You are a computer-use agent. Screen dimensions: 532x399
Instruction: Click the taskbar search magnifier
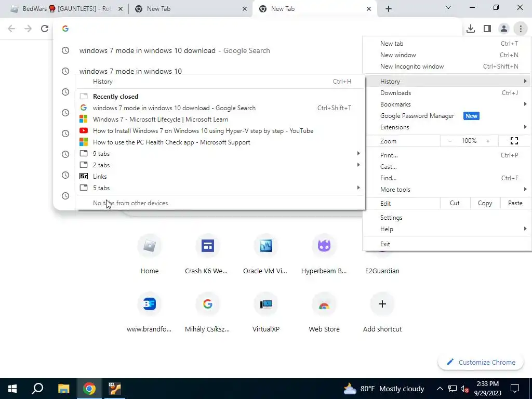pyautogui.click(x=37, y=389)
